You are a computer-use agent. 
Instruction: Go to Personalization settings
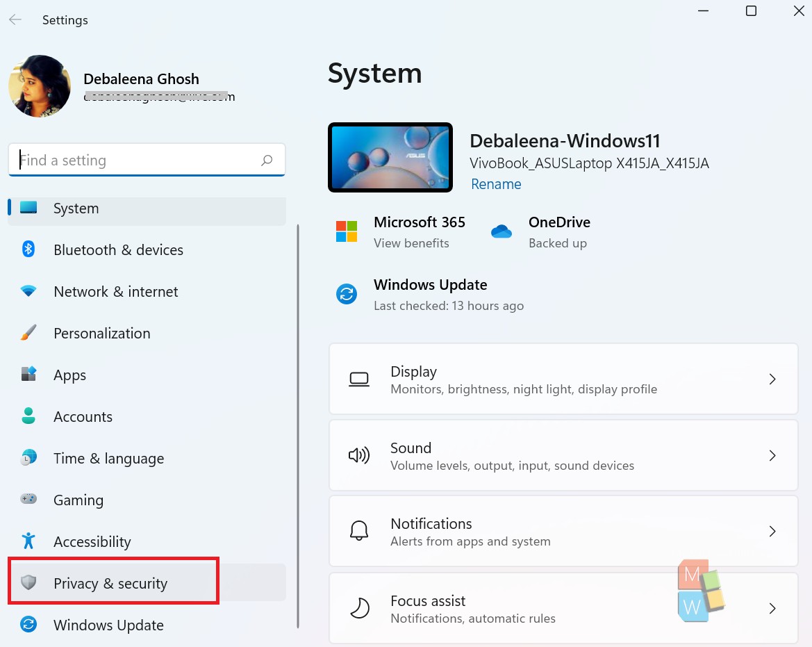(x=147, y=333)
